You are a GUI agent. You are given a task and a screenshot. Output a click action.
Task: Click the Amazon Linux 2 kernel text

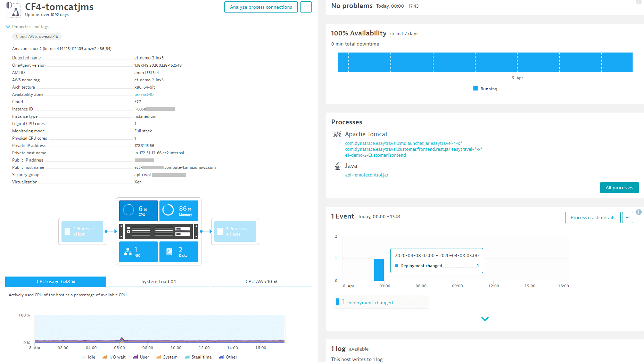point(62,49)
